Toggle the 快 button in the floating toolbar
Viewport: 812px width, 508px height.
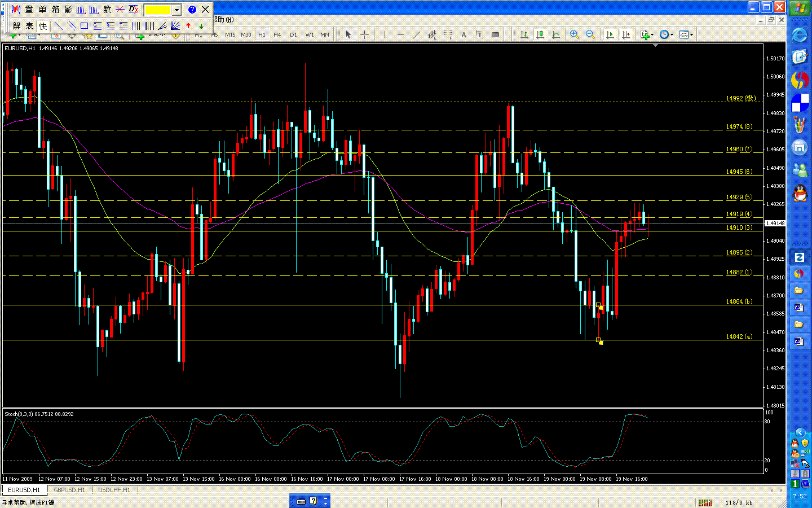43,26
